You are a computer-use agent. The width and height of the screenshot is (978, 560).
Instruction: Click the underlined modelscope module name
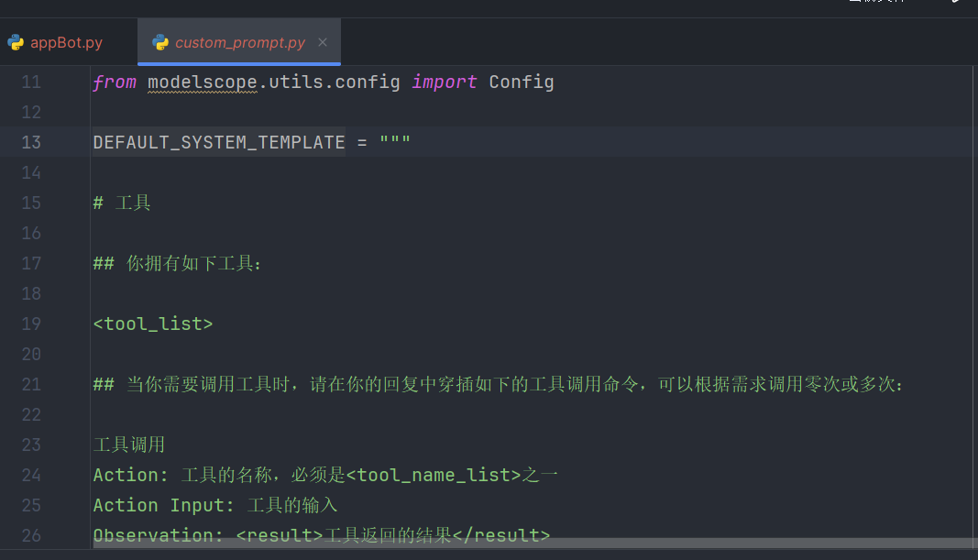(202, 82)
